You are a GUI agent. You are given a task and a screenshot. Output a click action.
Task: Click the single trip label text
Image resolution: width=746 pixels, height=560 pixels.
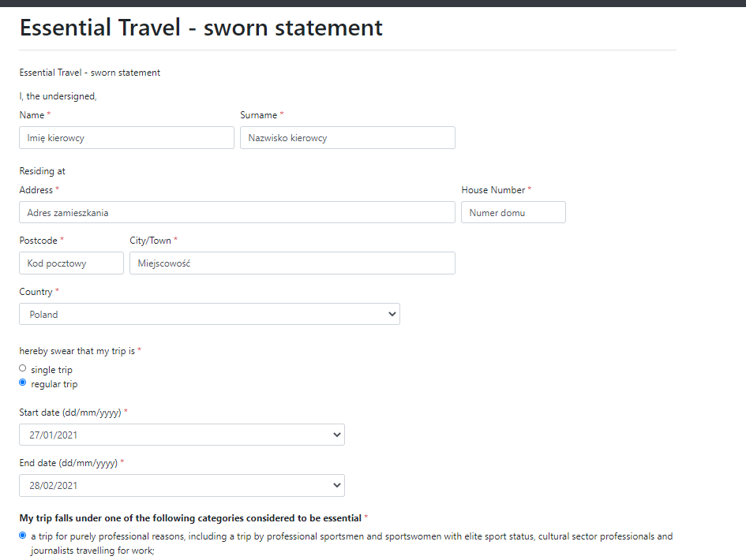click(52, 370)
